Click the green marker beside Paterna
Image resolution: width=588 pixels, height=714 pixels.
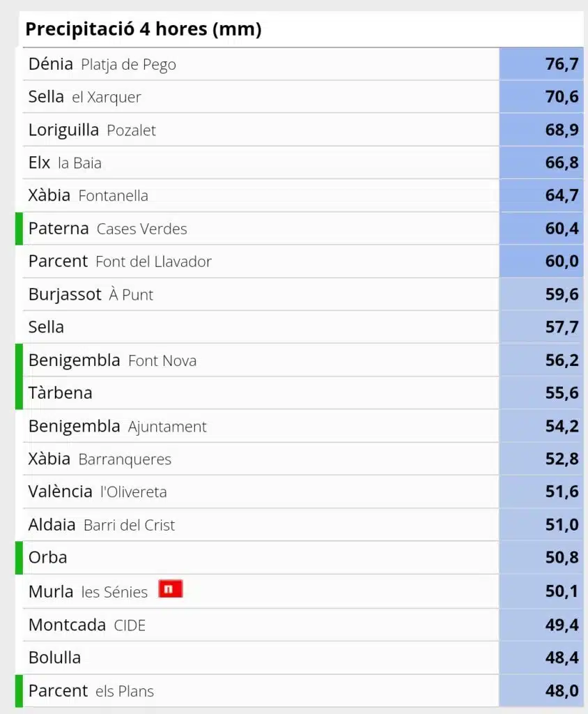coord(19,229)
